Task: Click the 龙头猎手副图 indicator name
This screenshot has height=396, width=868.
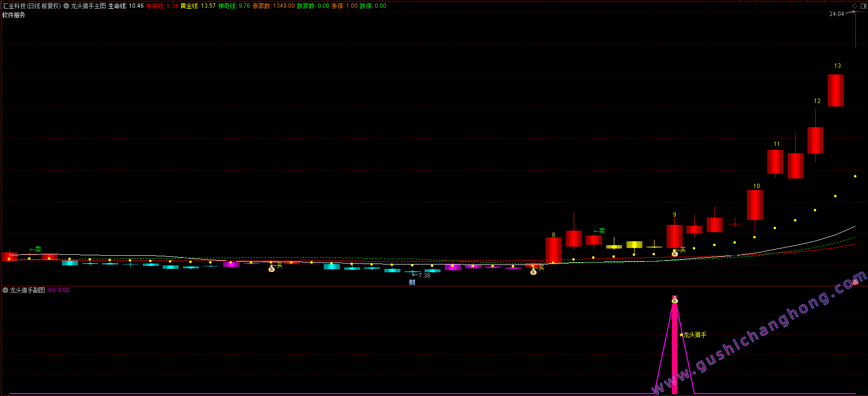Action: coord(27,290)
